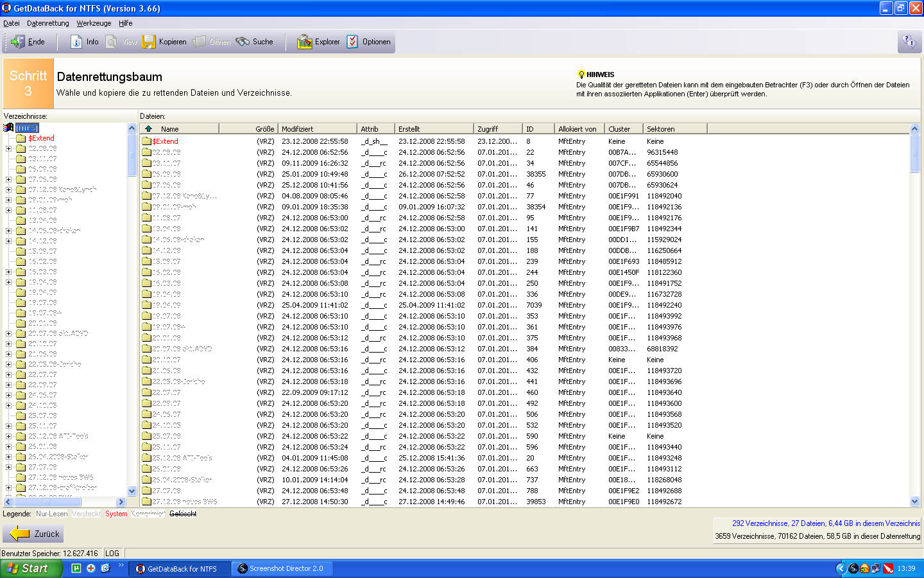Image resolution: width=924 pixels, height=578 pixels.
Task: Expand the mgh folder in directory tree
Action: 9,200
